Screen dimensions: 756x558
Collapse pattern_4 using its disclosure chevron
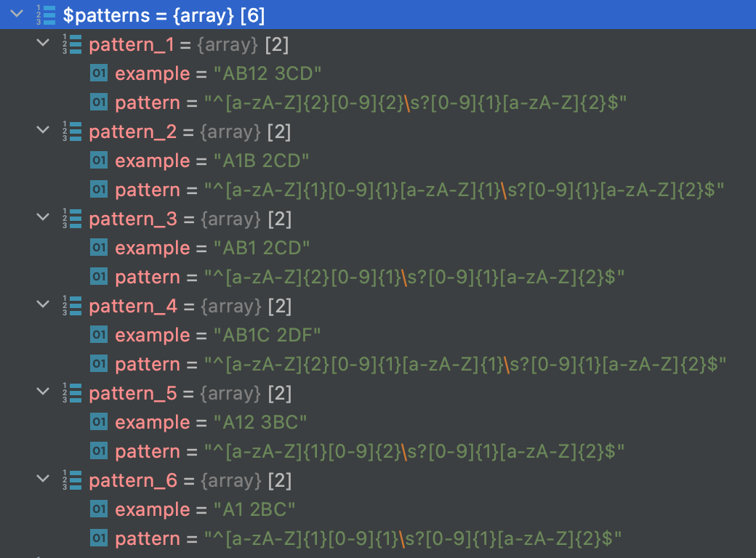point(42,305)
